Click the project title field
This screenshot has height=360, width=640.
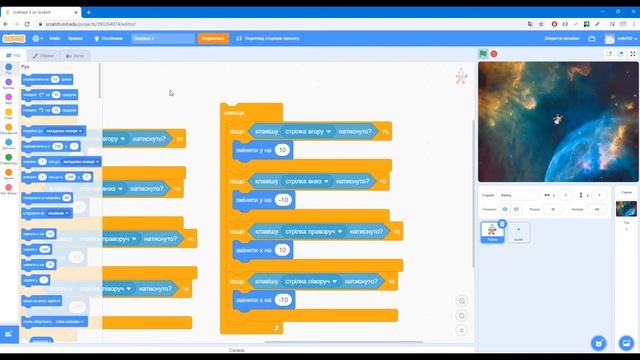click(163, 38)
